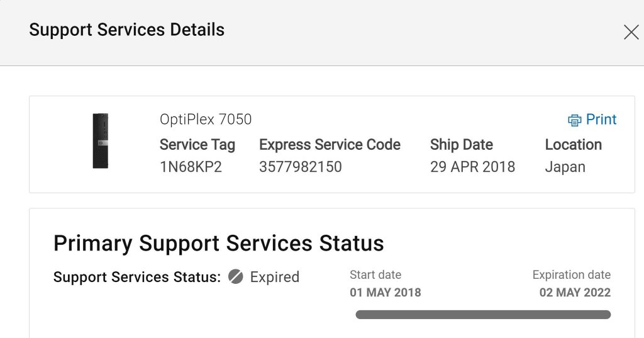The image size is (644, 338).
Task: Click the express service code 3577982150
Action: point(301,167)
